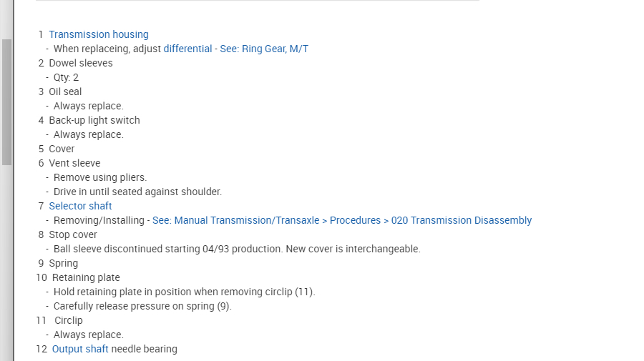
Task: Open the 020 Transmission Disassembly procedure link
Action: (342, 220)
